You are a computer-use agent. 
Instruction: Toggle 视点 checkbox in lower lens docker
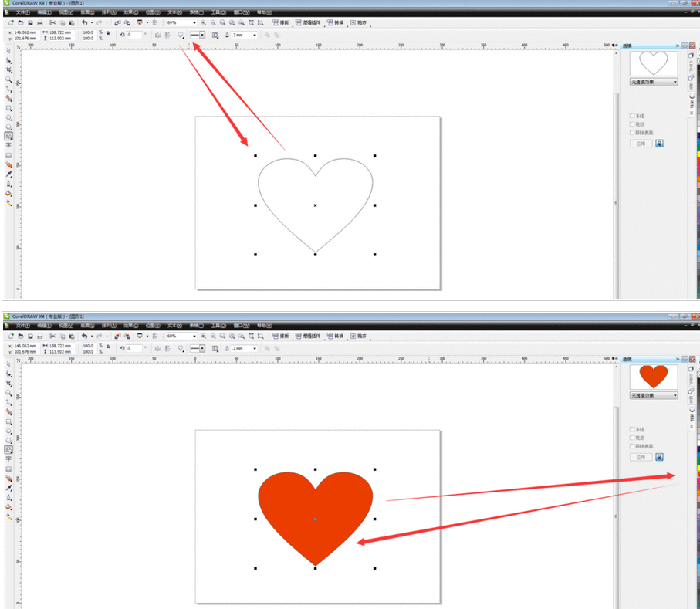pos(632,438)
